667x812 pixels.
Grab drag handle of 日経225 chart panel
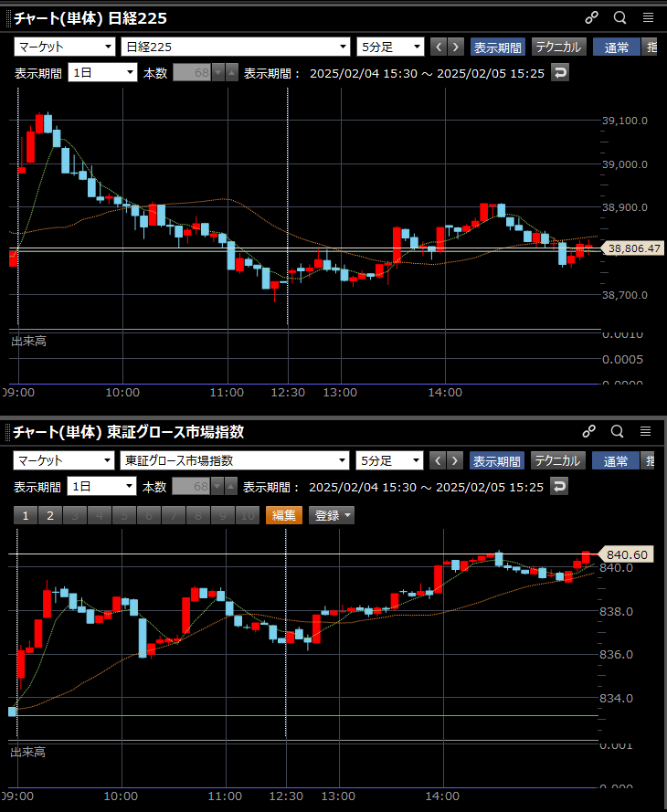tap(8, 18)
